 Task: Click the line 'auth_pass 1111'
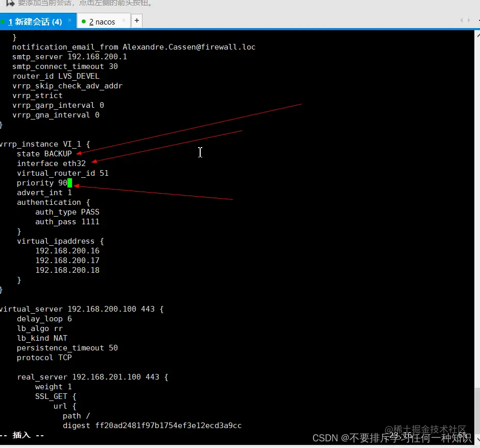coord(67,222)
